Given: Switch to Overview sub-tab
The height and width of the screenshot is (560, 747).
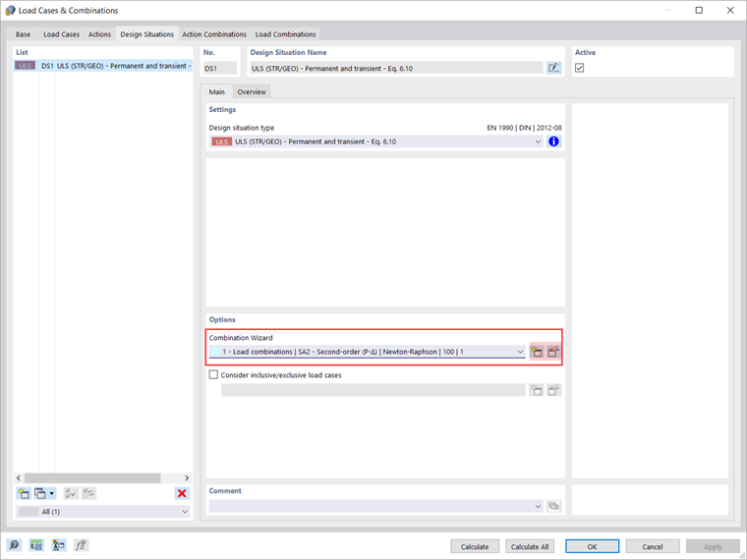Looking at the screenshot, I should click(x=252, y=92).
